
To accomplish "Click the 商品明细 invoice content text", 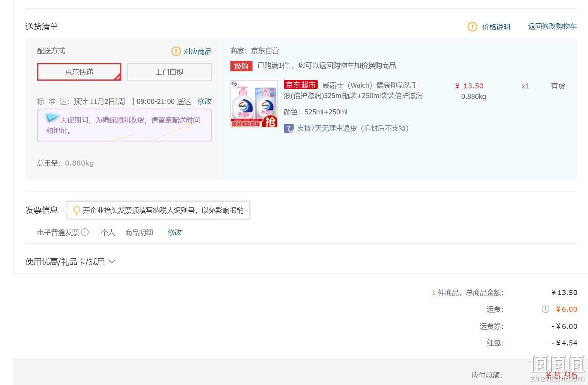I will tap(139, 232).
